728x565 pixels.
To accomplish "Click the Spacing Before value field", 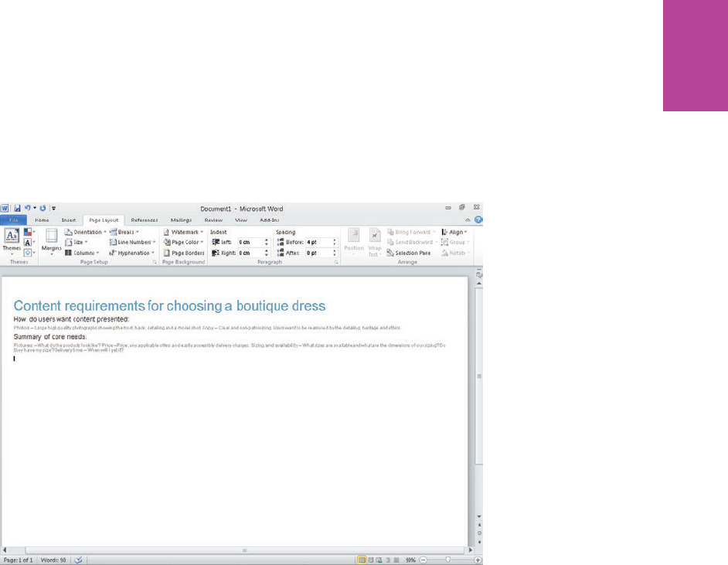I will [318, 243].
